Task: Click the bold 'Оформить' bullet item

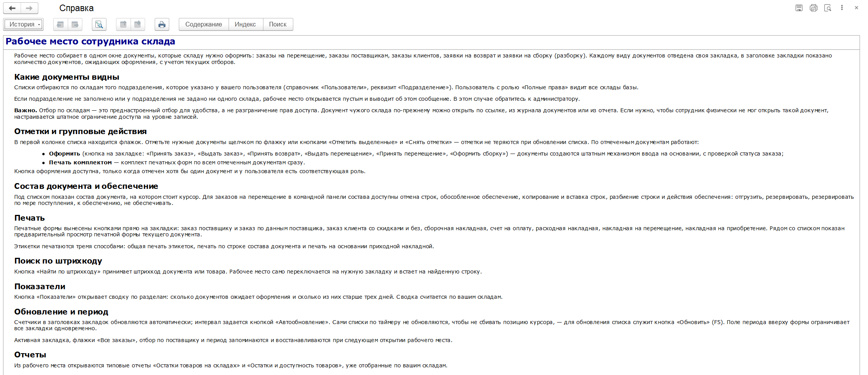Action: [x=64, y=154]
